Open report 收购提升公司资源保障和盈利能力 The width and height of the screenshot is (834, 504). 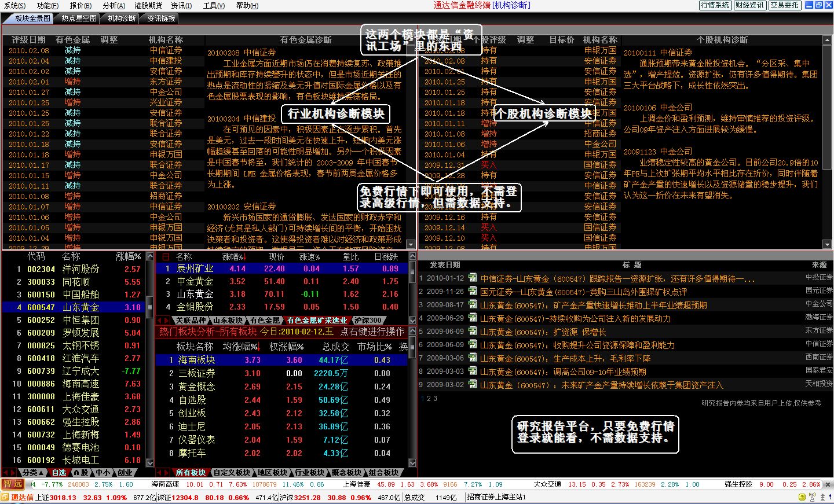click(614, 345)
